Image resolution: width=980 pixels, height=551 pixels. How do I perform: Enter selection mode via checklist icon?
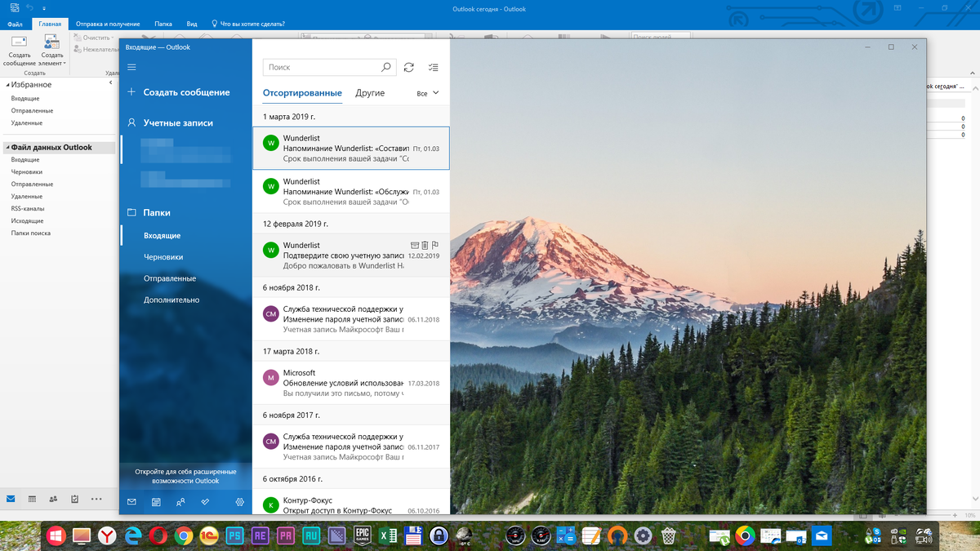click(x=434, y=67)
